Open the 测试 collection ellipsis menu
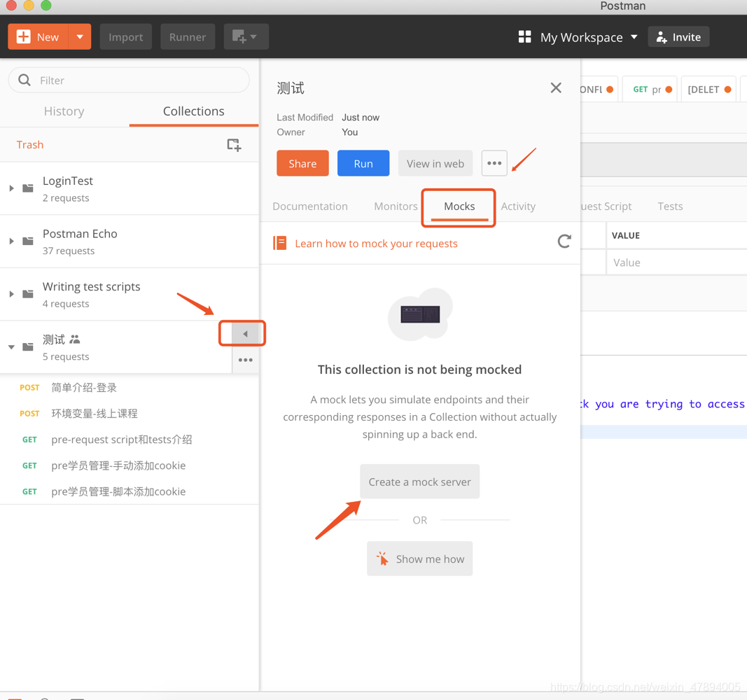Screen dimensions: 747x700 245,360
